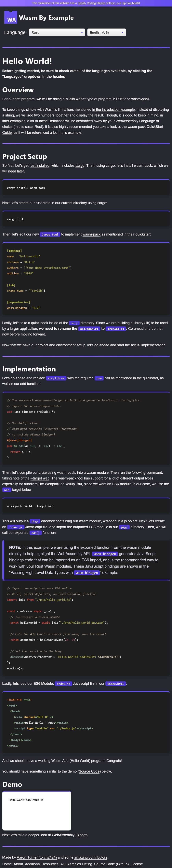Open About in the footer
Screen dimensions: 172x868
pos(18,864)
